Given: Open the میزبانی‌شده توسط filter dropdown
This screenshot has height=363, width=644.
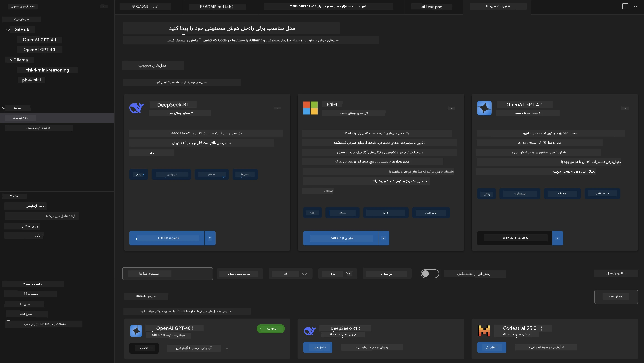Looking at the screenshot, I should pyautogui.click(x=240, y=274).
